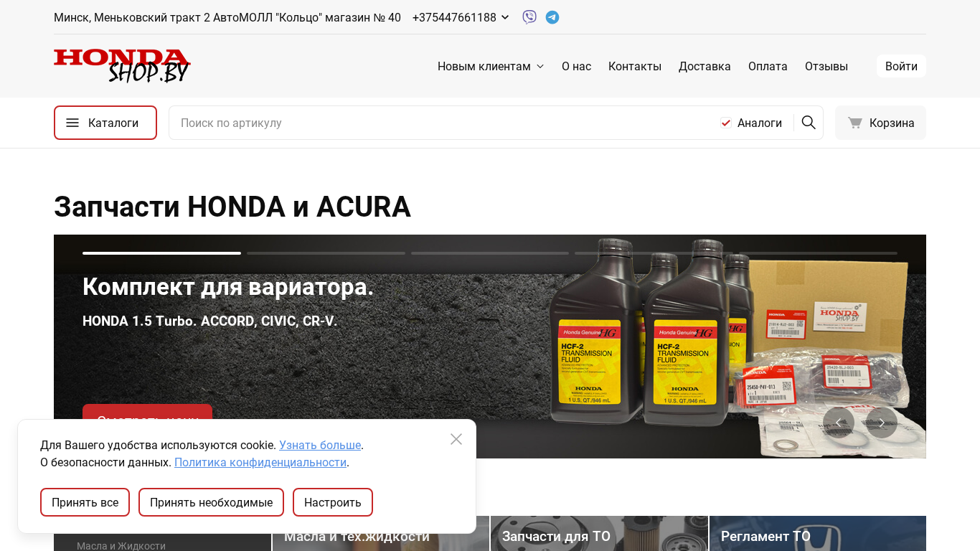This screenshot has width=980, height=551.
Task: Click the Комплект для вариатора banner heading
Action: point(228,286)
